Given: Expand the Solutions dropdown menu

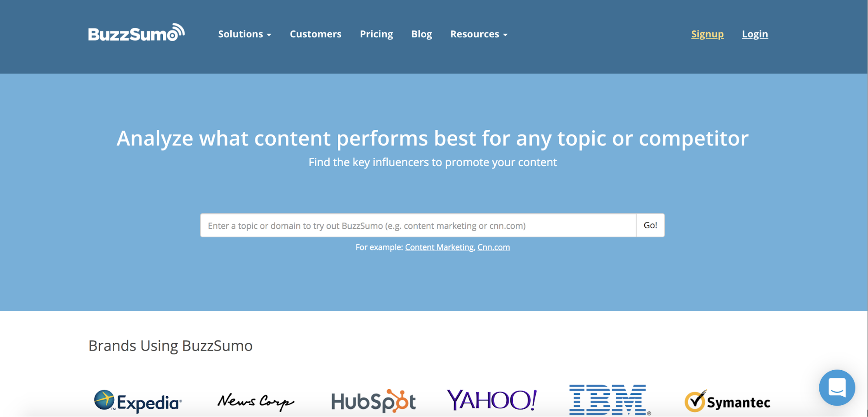Looking at the screenshot, I should tap(244, 34).
